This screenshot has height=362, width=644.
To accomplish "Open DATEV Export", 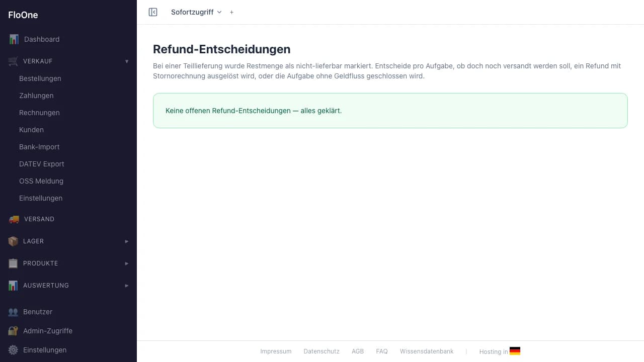I will coord(42,164).
